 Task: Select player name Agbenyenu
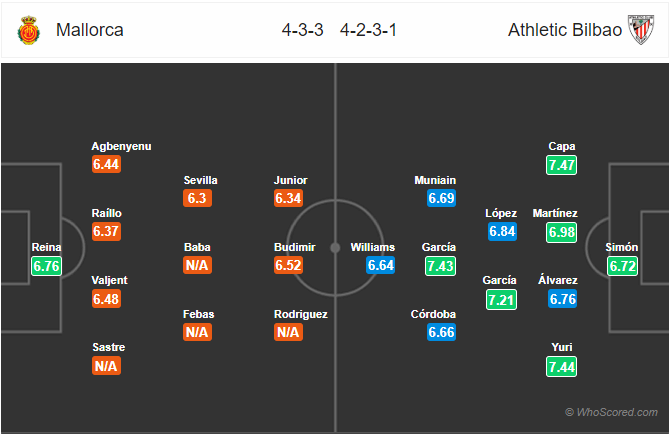pos(121,146)
